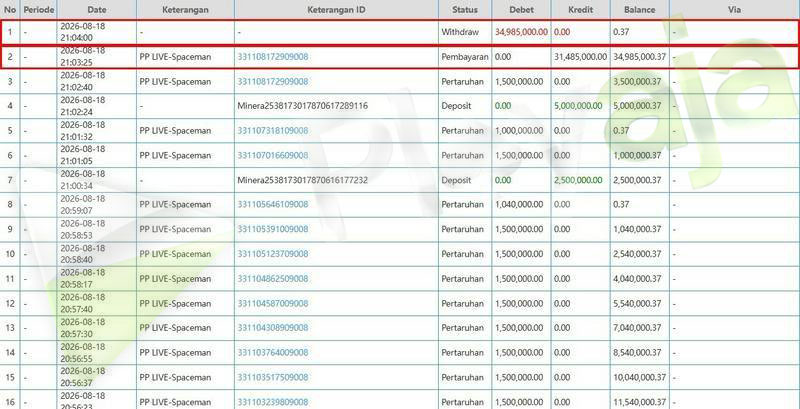Click the Kredit column header
The width and height of the screenshot is (800, 409).
(581, 10)
